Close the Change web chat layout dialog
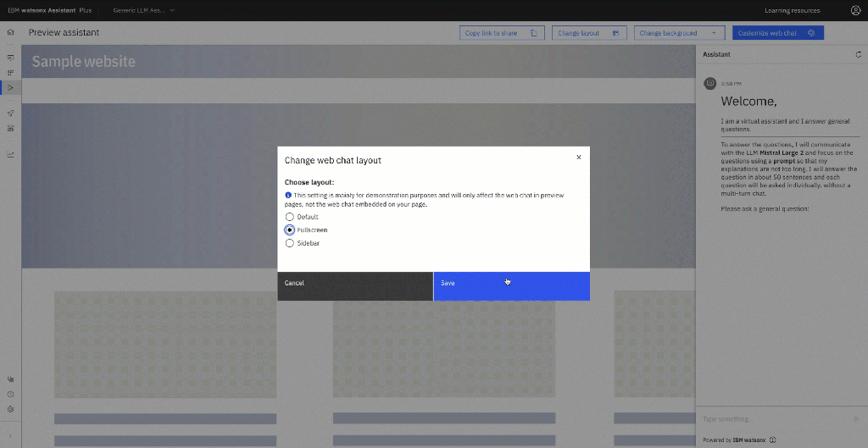 [x=579, y=157]
